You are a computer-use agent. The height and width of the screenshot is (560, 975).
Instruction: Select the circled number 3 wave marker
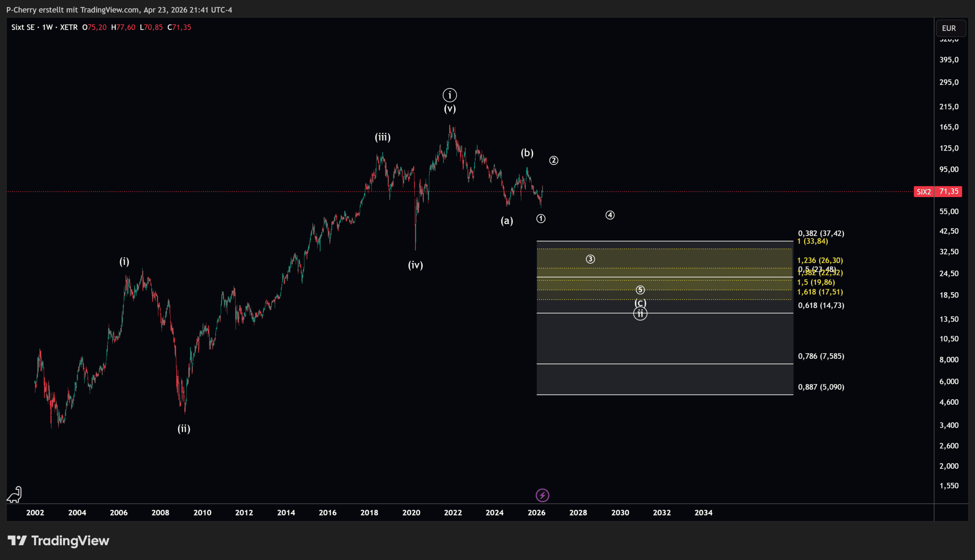point(590,259)
